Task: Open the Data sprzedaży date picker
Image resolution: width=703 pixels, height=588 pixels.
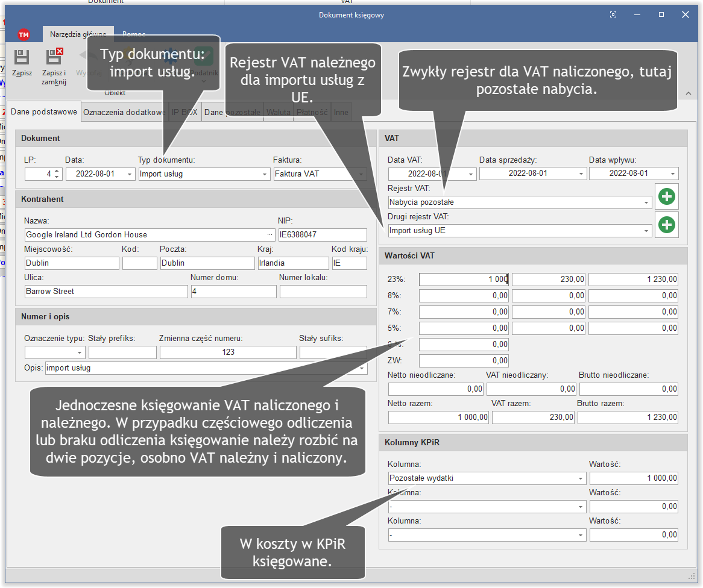Action: pyautogui.click(x=581, y=174)
